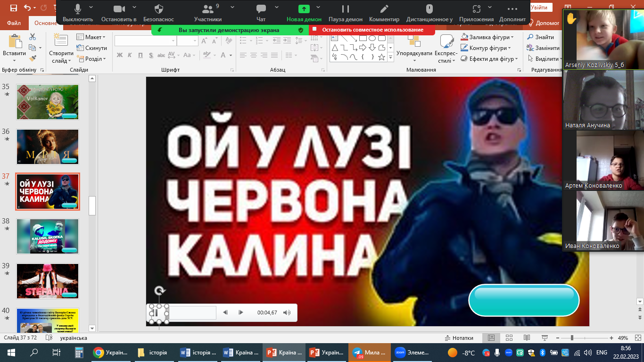The width and height of the screenshot is (644, 362).
Task: Start Slide Show from status bar
Action: pos(544,338)
